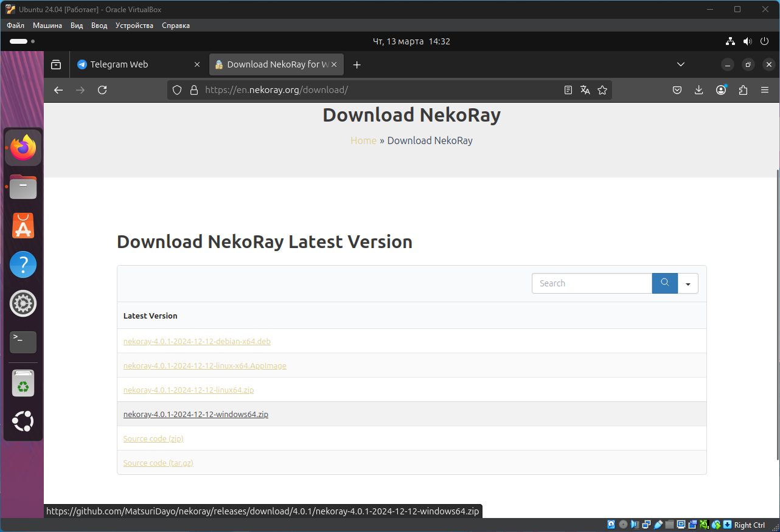
Task: Click VirtualBox optical drive status icon
Action: click(623, 525)
